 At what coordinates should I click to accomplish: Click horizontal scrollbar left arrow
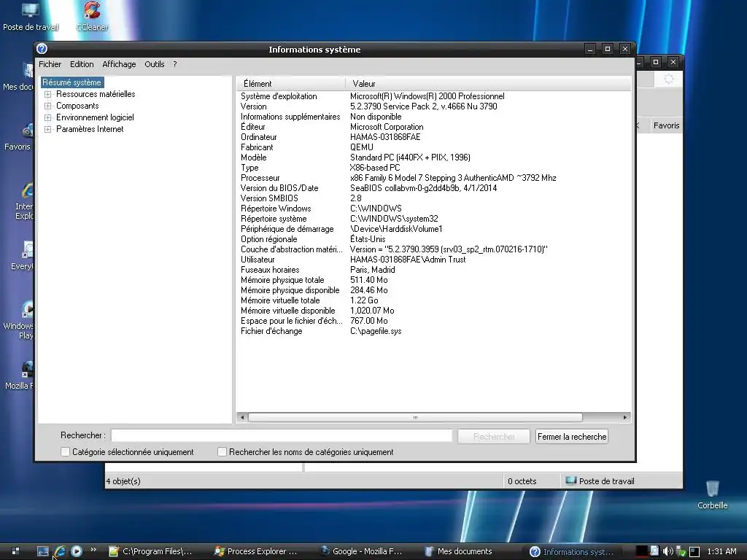(242, 418)
